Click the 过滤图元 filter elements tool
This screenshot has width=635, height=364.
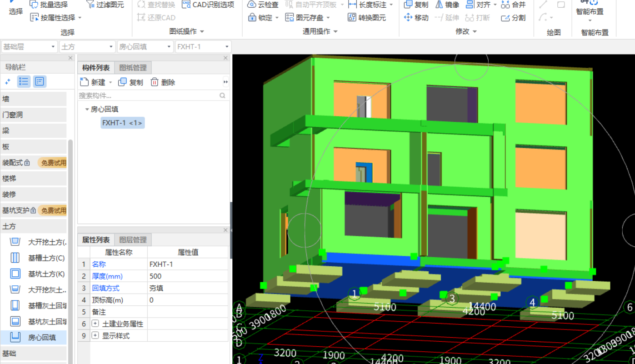[105, 5]
